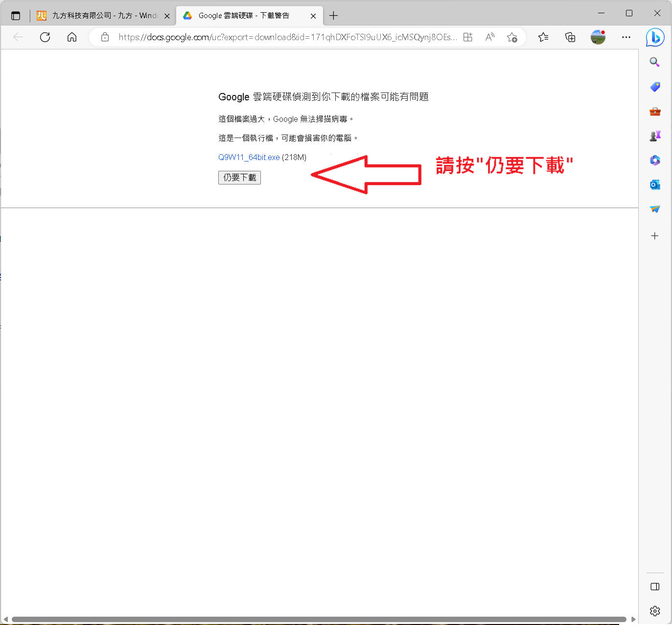Image resolution: width=672 pixels, height=625 pixels.
Task: Add this page to favorites
Action: [512, 37]
